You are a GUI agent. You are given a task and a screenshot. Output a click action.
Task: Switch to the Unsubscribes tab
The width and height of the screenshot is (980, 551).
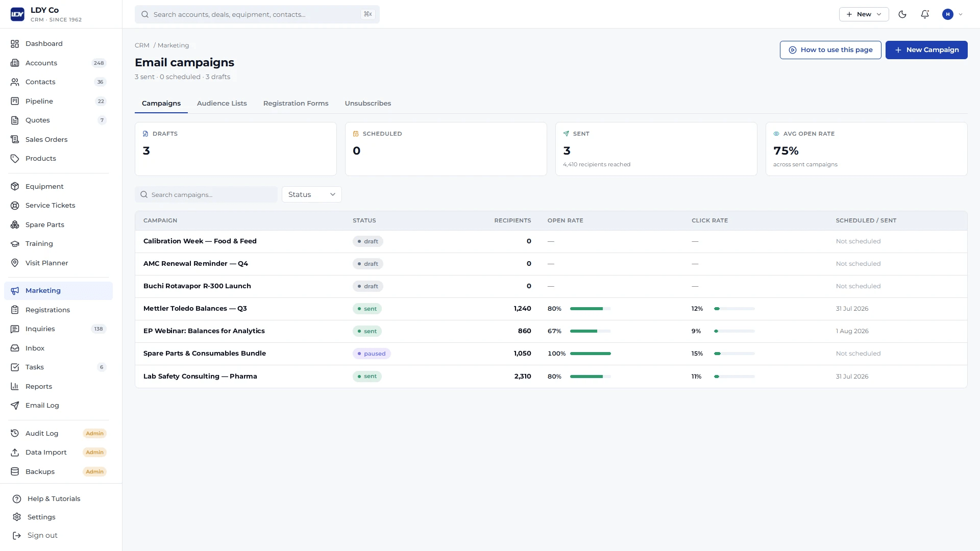tap(368, 104)
